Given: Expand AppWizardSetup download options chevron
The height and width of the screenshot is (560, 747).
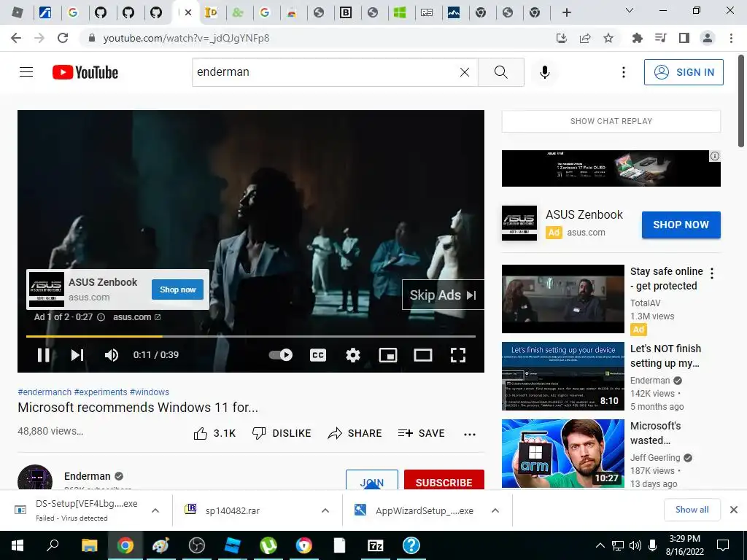Looking at the screenshot, I should point(495,510).
